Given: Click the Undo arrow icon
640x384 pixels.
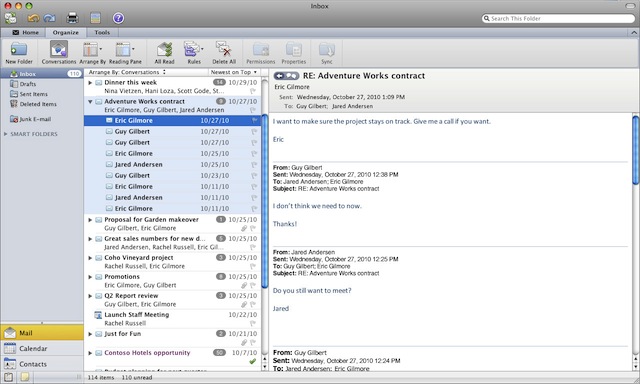Looking at the screenshot, I should coord(33,18).
